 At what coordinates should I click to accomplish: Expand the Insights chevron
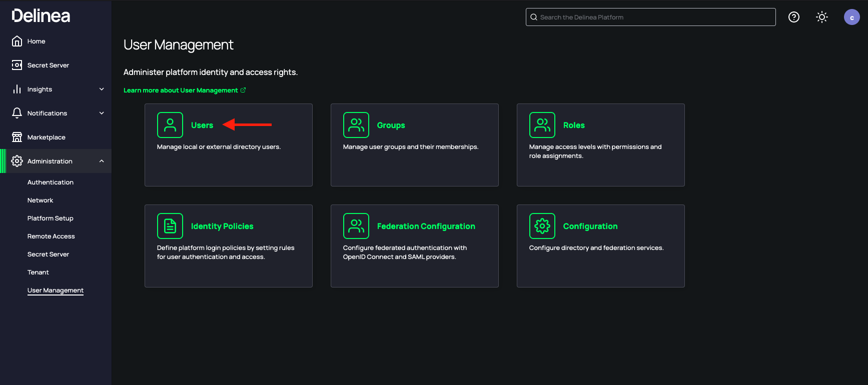[102, 89]
